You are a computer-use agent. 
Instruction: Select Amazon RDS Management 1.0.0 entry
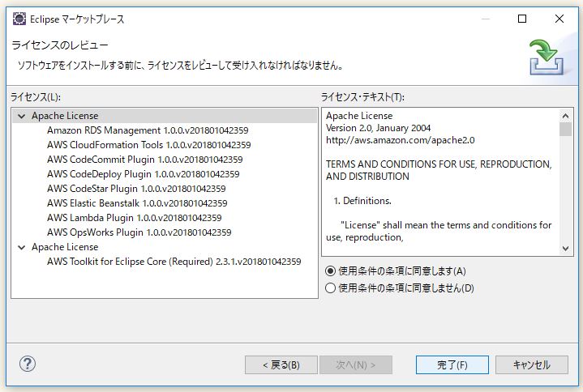click(148, 130)
